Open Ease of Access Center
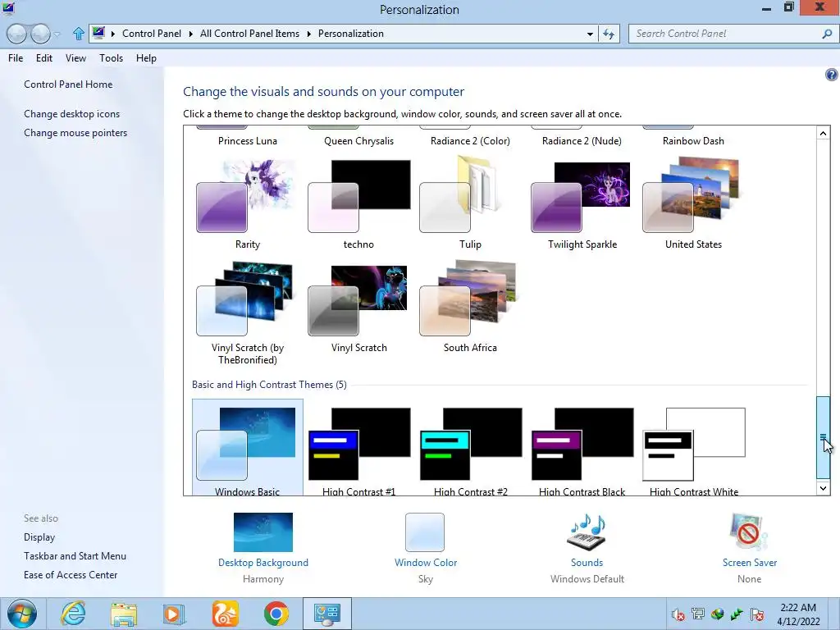The image size is (840, 630). point(71,574)
